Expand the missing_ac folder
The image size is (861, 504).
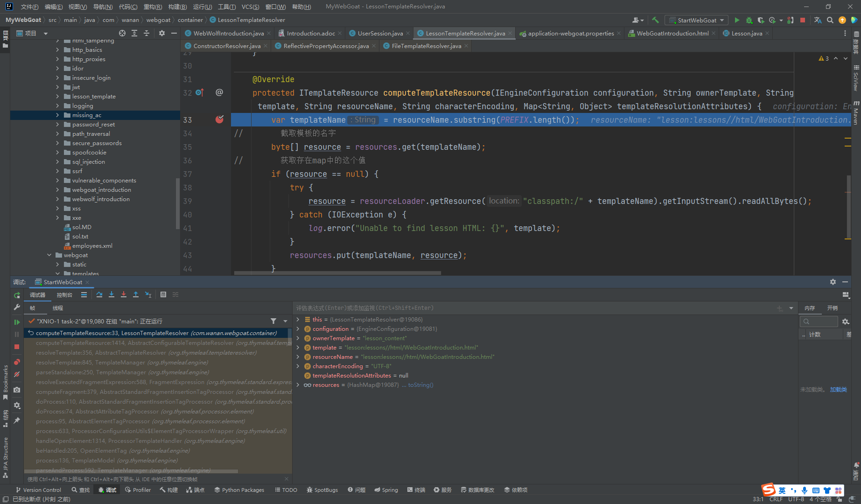pos(57,115)
